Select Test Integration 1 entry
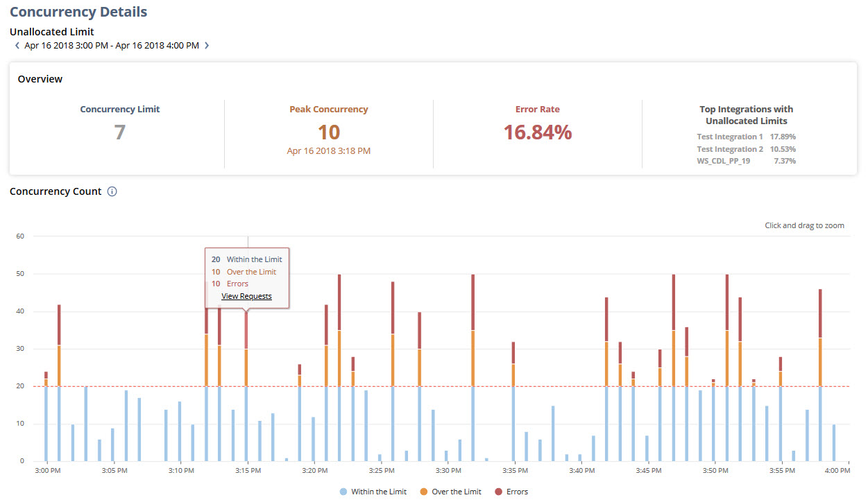Screen dimensions: 868x502 tap(747, 137)
